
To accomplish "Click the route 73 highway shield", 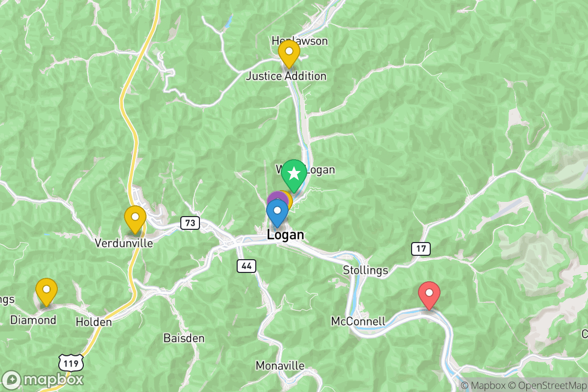I will click(x=190, y=223).
